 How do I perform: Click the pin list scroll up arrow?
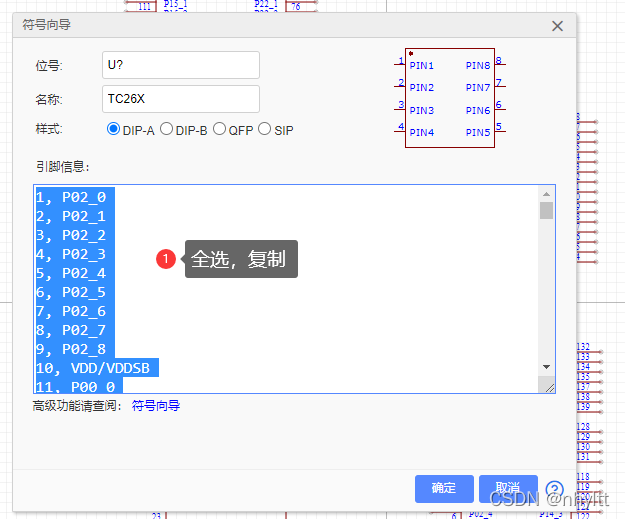pos(546,194)
